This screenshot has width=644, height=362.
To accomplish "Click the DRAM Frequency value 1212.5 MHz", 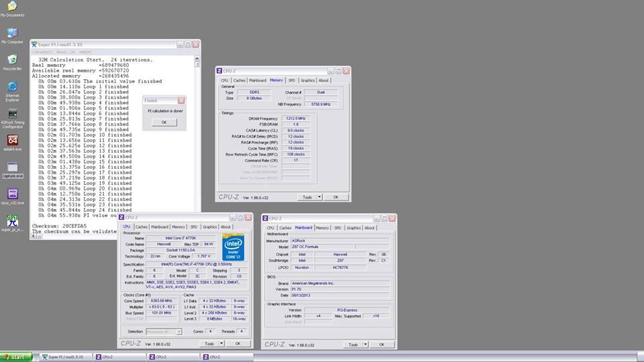I will tap(296, 119).
